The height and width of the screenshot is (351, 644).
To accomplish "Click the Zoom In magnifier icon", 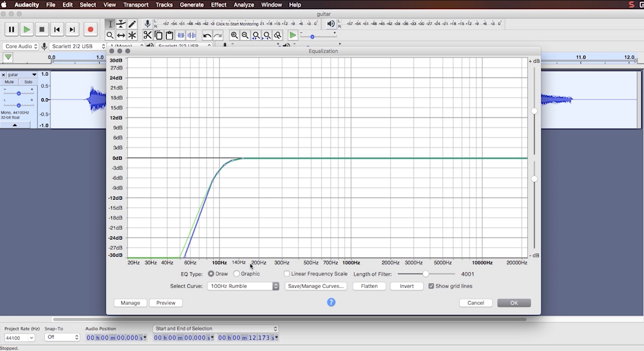I will [234, 35].
